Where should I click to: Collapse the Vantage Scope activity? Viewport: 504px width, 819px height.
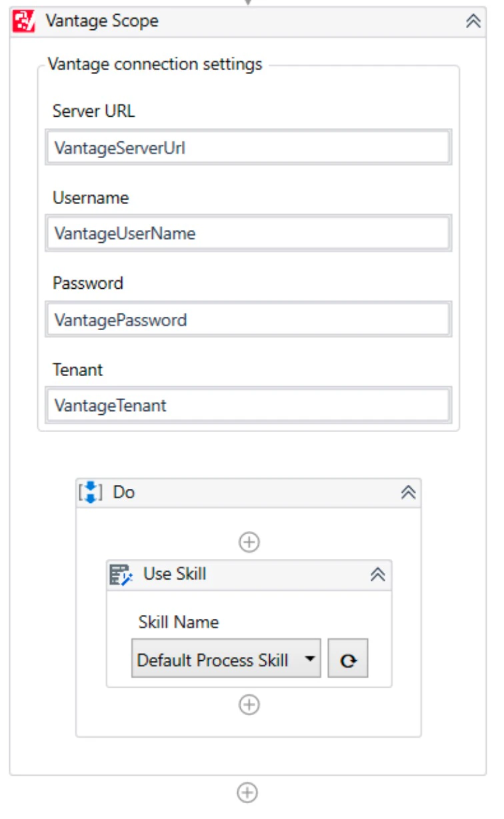click(473, 22)
